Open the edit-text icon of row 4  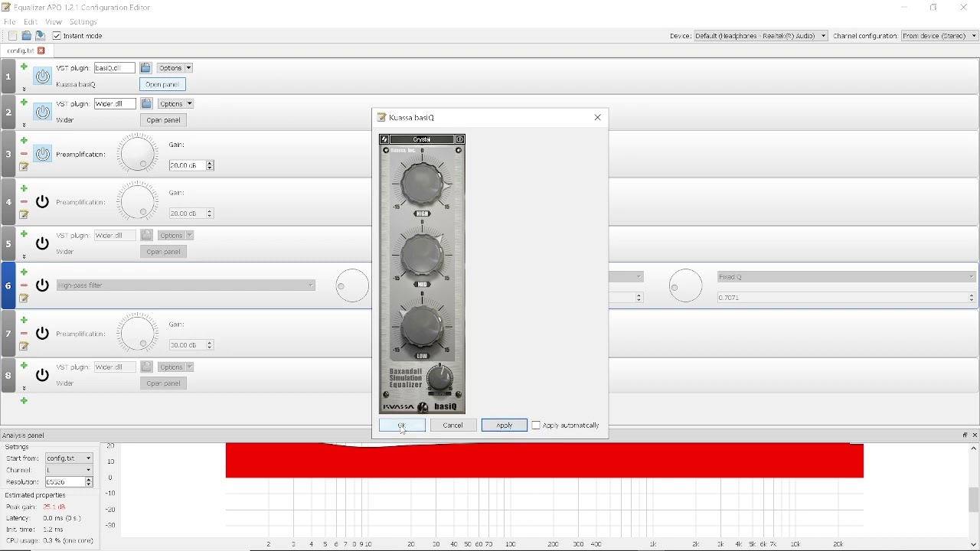tap(24, 215)
